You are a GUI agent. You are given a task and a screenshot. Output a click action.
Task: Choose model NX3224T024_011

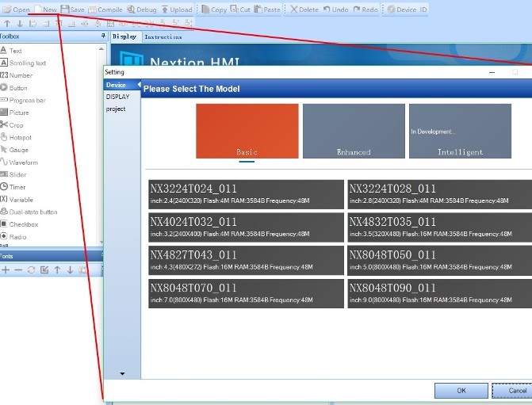click(x=246, y=194)
